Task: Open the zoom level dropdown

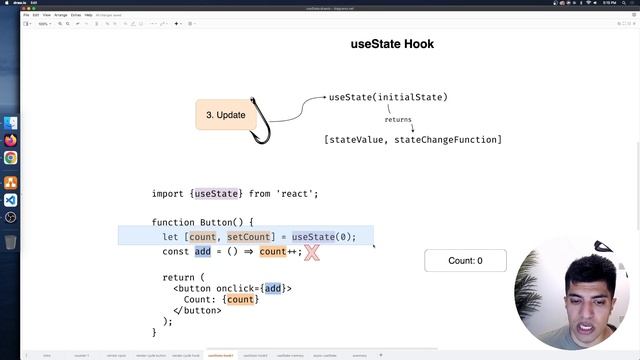Action: point(44,24)
